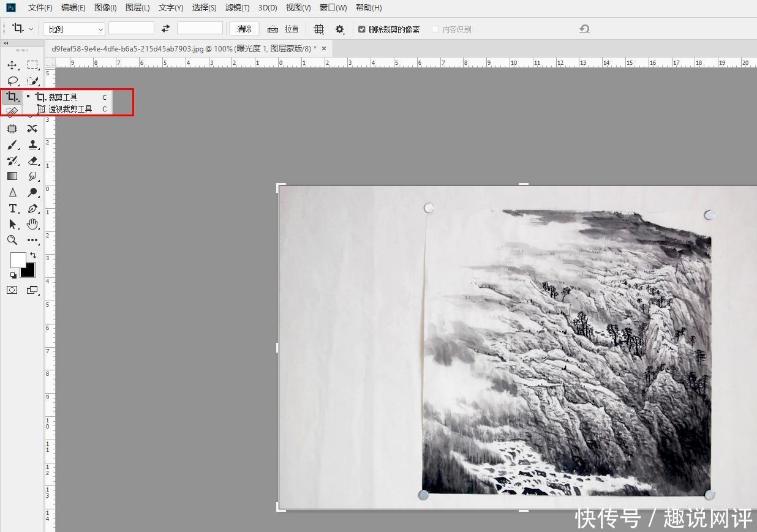The image size is (757, 532).
Task: Choose 裁剪工具 from the flyout
Action: 68,97
